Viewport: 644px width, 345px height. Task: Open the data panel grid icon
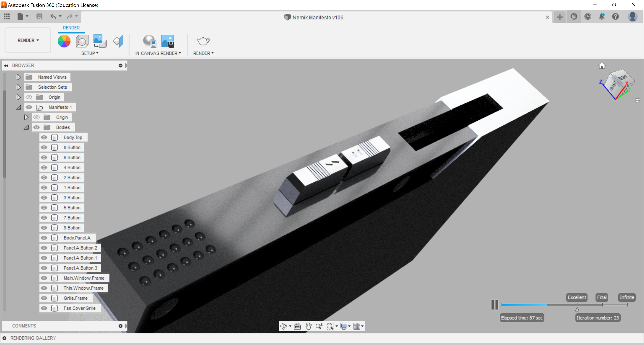click(7, 16)
